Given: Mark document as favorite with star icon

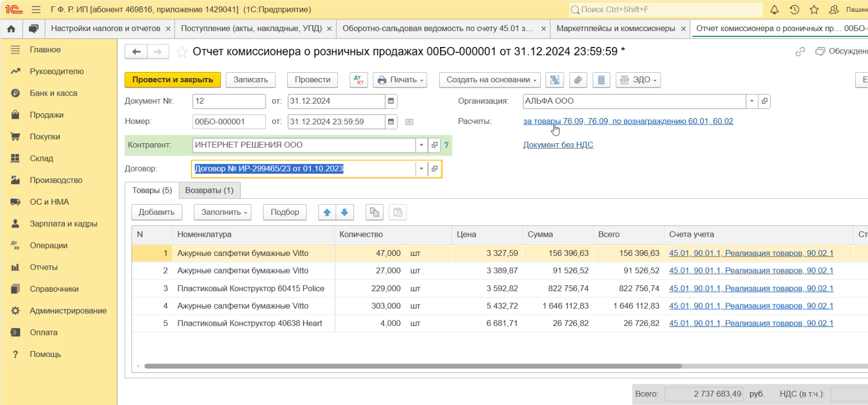Looking at the screenshot, I should point(182,52).
